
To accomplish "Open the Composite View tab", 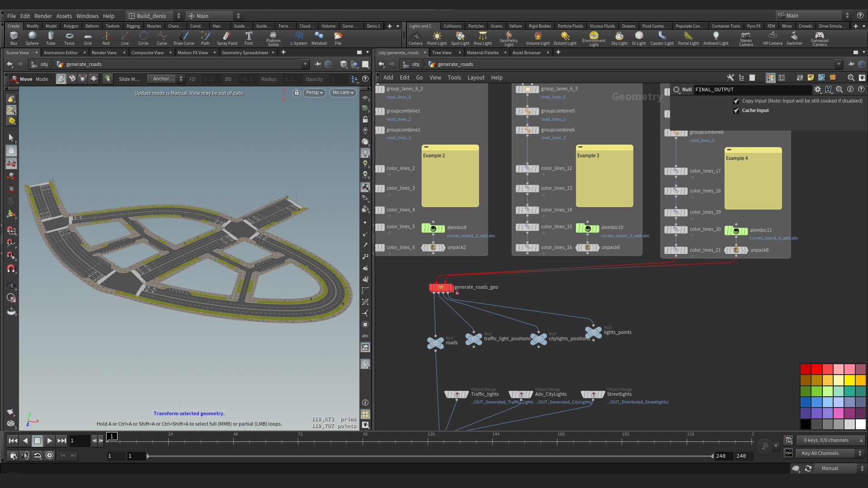I will click(x=147, y=52).
